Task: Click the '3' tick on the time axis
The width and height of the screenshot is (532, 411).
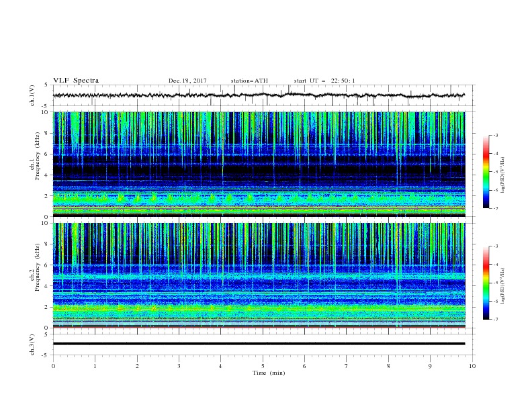Action: (179, 366)
